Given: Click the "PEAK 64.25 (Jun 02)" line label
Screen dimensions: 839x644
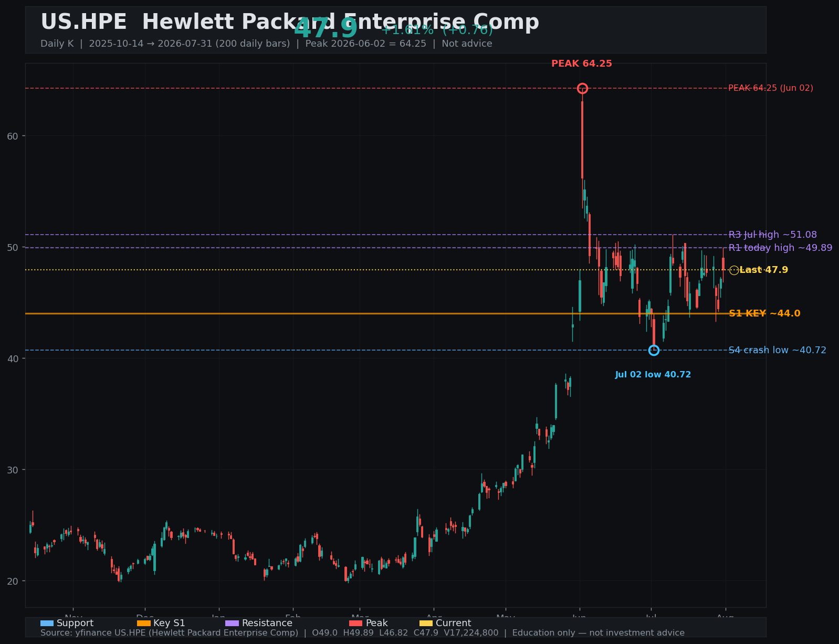Looking at the screenshot, I should pos(771,88).
